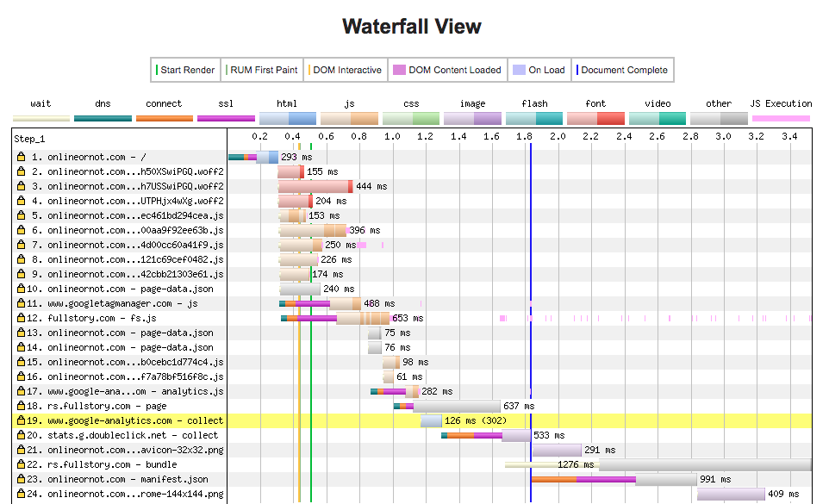Click the lock icon beside request 3 h7USSwiPGQ.woff2

pos(22,186)
